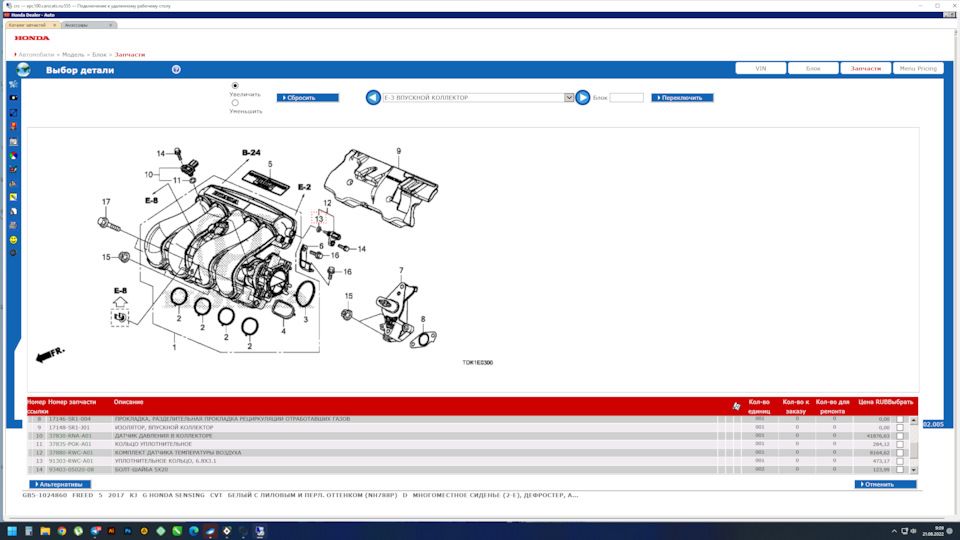
Task: Open Calculator from the taskbar
Action: (29, 531)
